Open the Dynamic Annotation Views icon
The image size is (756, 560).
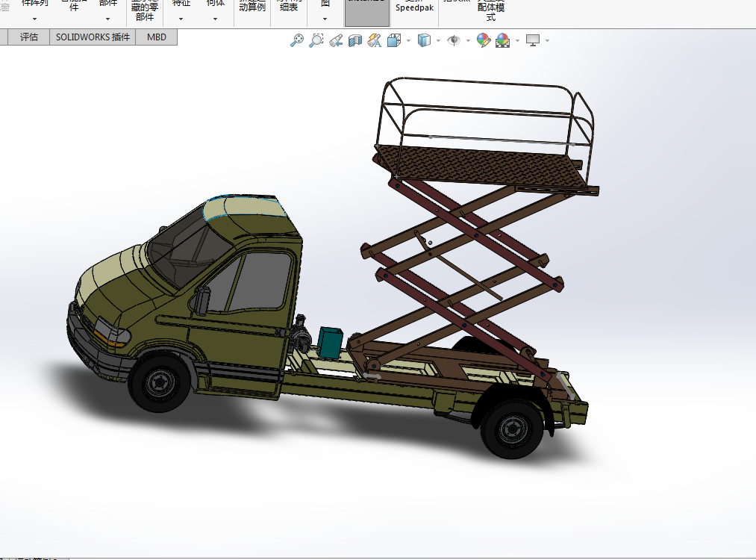(x=375, y=41)
